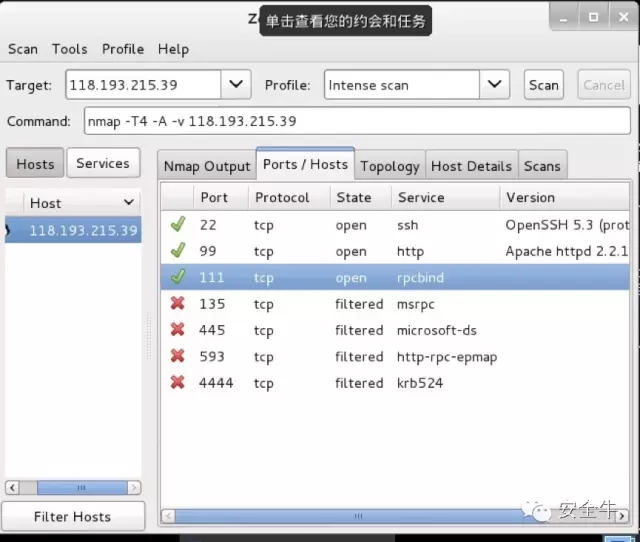Click the left arrow on the host list scrollbar

[12, 487]
